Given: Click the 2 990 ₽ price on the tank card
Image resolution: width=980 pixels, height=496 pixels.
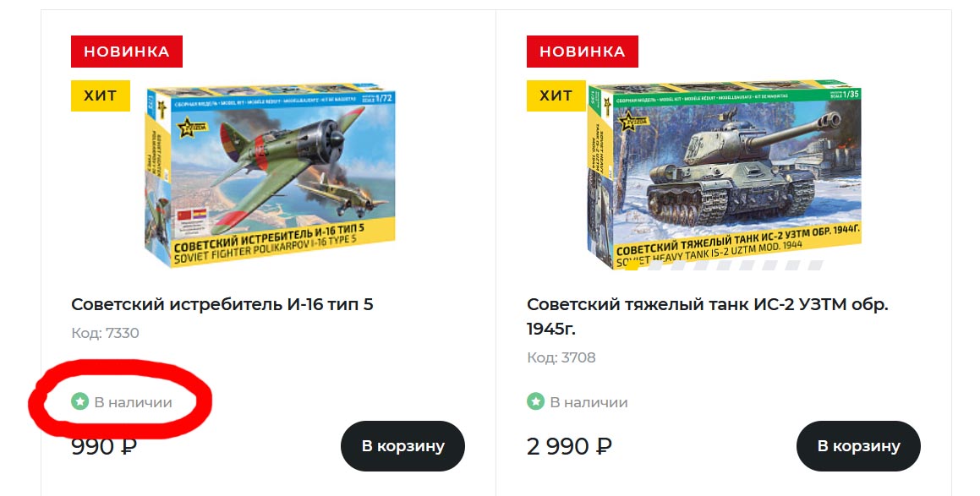Looking at the screenshot, I should pyautogui.click(x=569, y=447).
